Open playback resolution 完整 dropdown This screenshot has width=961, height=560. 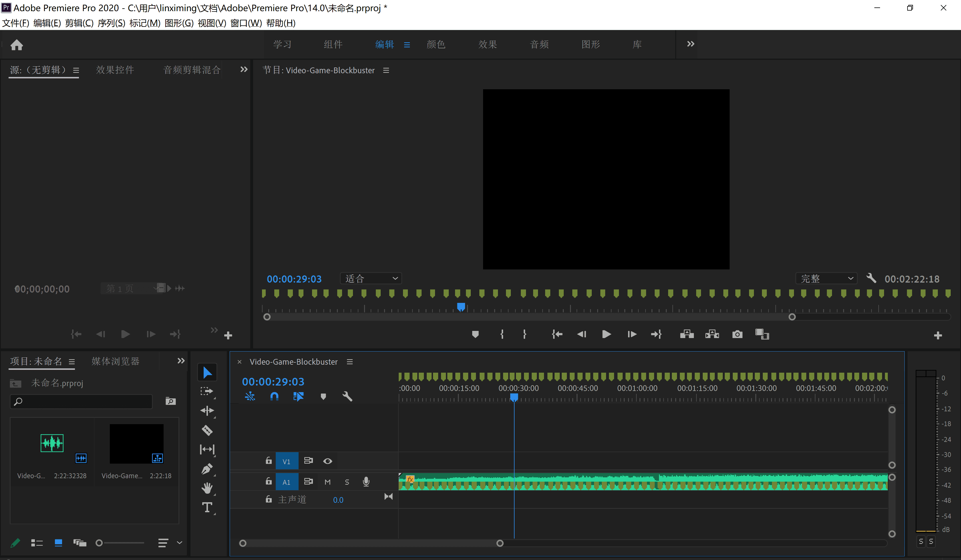point(826,279)
